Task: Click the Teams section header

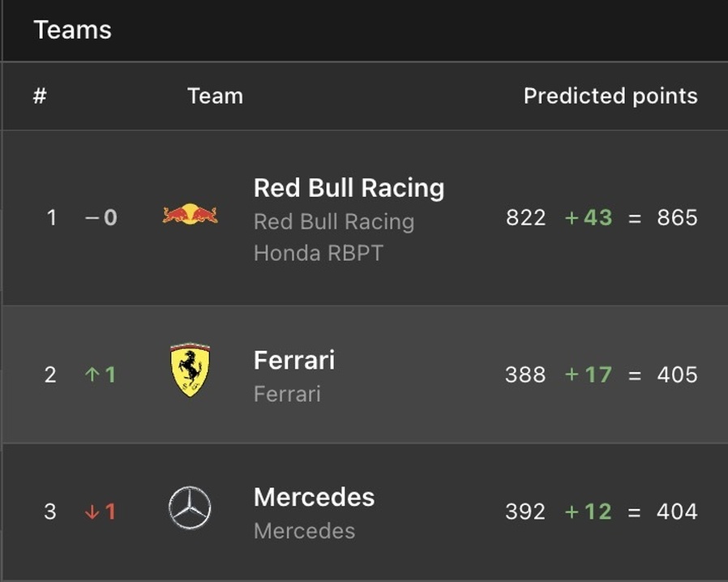Action: pyautogui.click(x=72, y=30)
